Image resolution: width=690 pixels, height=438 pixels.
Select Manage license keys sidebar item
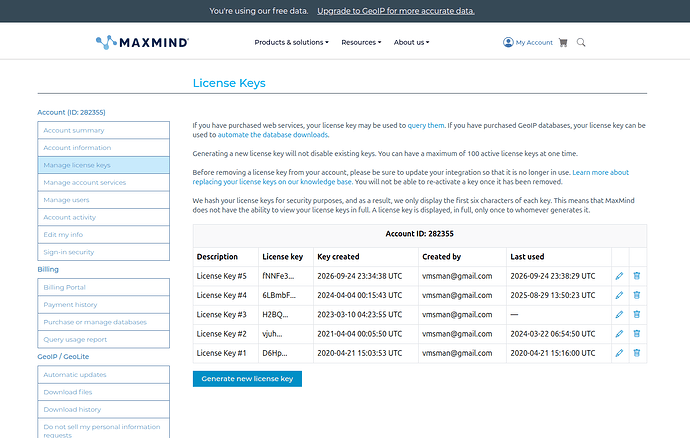103,165
